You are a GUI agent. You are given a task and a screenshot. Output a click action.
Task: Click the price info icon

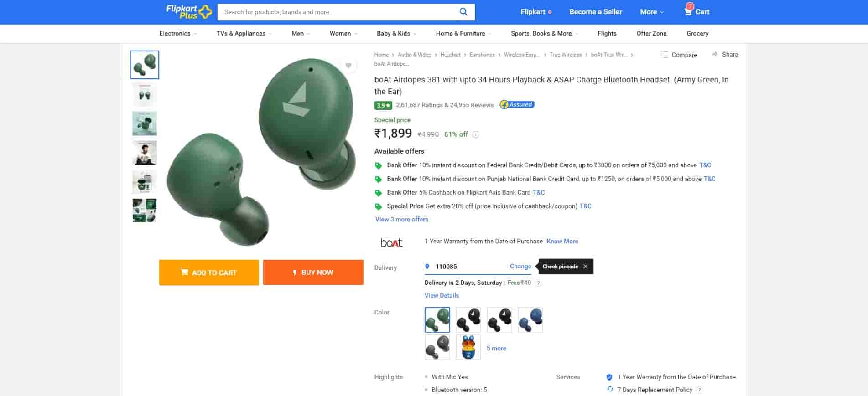(475, 134)
